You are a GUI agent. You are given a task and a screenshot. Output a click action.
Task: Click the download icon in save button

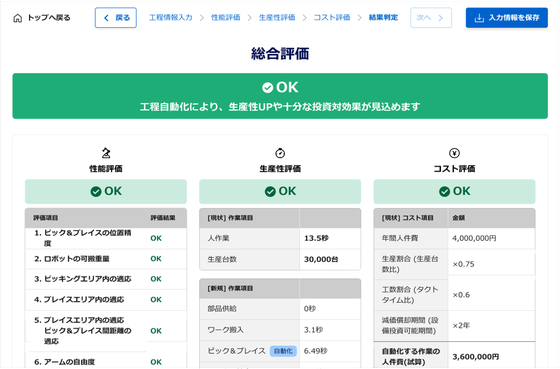point(479,18)
